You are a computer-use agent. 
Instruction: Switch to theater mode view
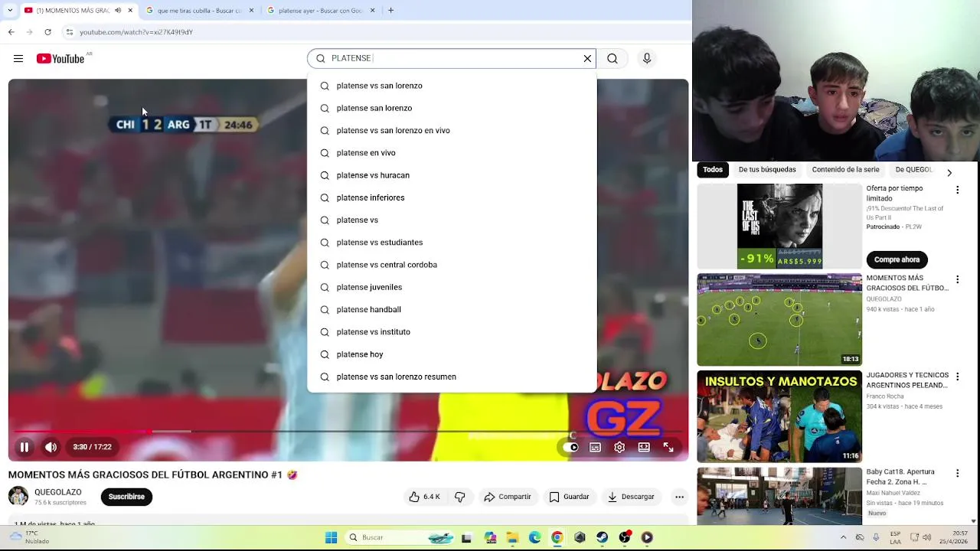[644, 447]
